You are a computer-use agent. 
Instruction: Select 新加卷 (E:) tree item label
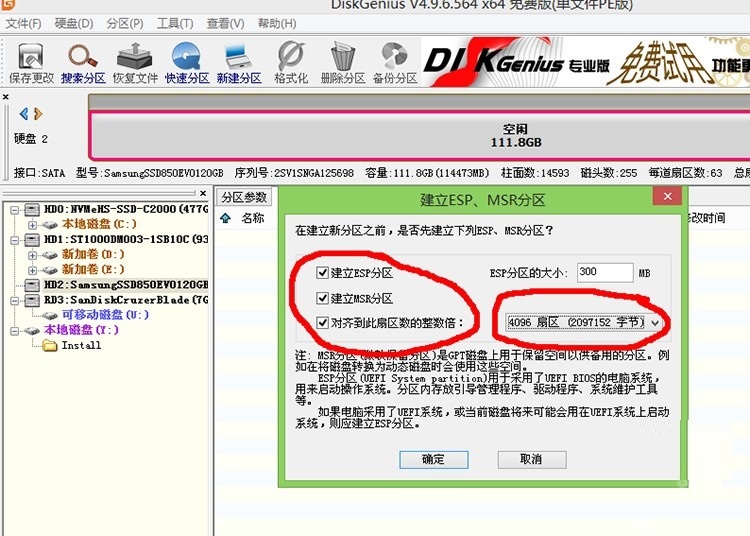point(93,270)
